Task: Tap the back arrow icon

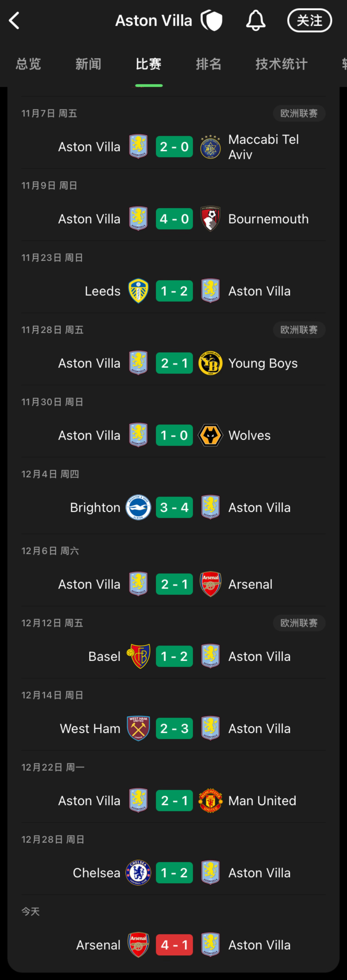Action: [x=14, y=21]
